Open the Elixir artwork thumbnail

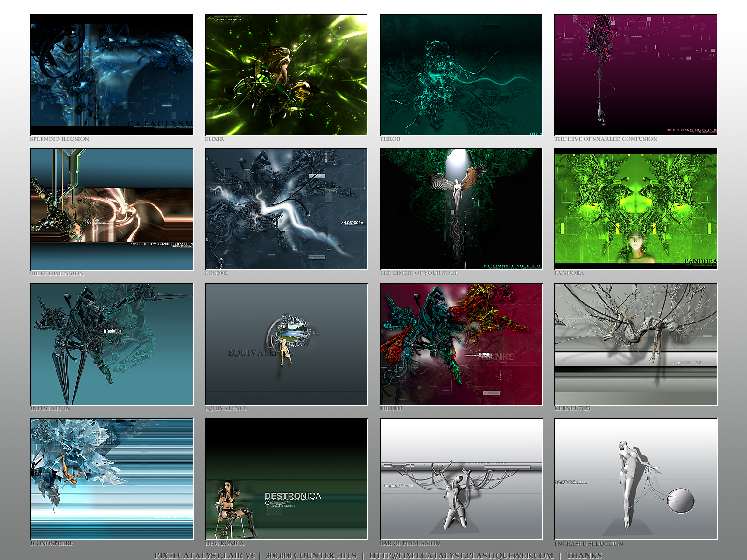286,75
